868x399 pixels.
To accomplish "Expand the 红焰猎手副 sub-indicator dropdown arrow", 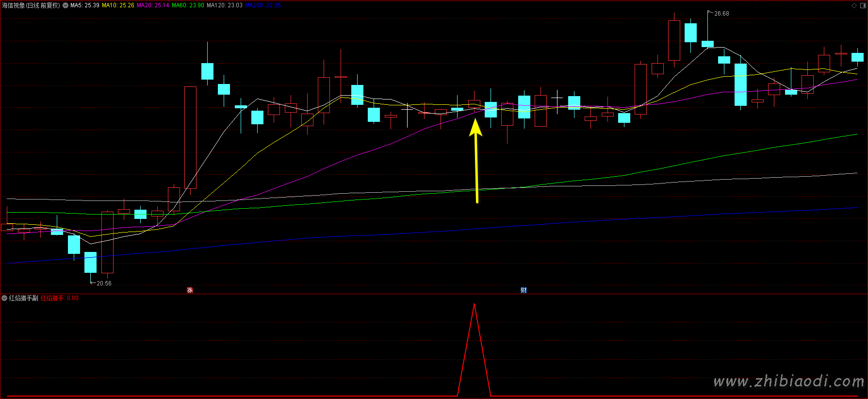I will pyautogui.click(x=4, y=298).
